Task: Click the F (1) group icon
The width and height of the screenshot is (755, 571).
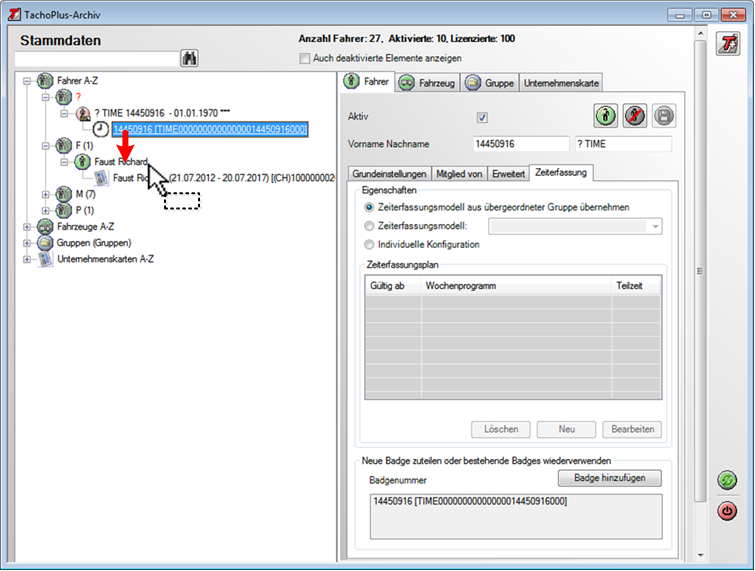Action: [x=64, y=145]
